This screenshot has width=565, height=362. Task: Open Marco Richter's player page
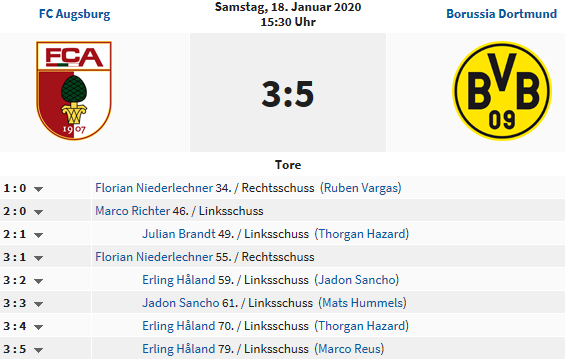pos(132,211)
